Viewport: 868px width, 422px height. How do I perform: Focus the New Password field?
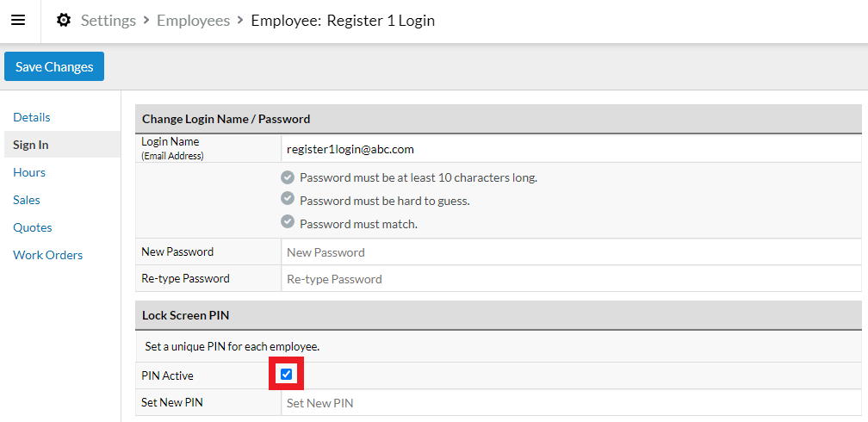[x=571, y=252]
